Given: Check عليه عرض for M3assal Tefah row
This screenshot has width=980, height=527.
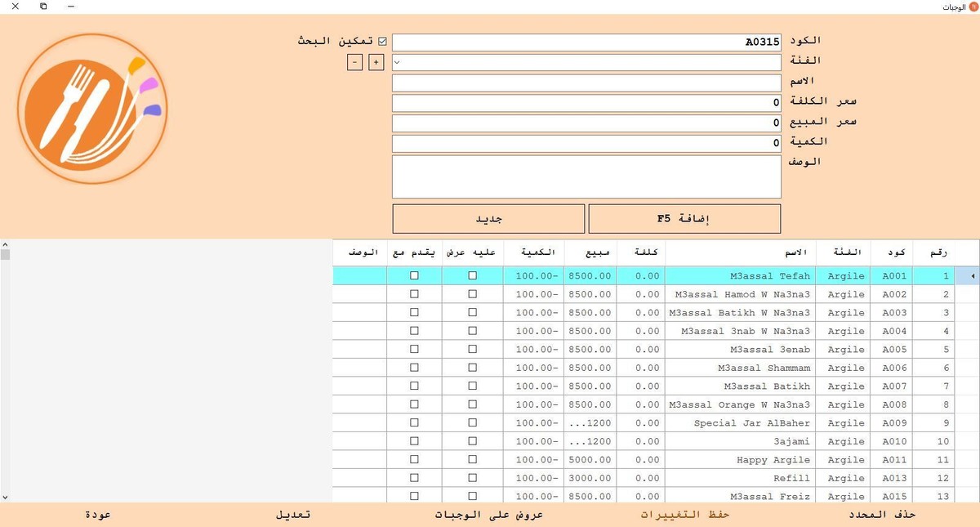Looking at the screenshot, I should (x=472, y=275).
